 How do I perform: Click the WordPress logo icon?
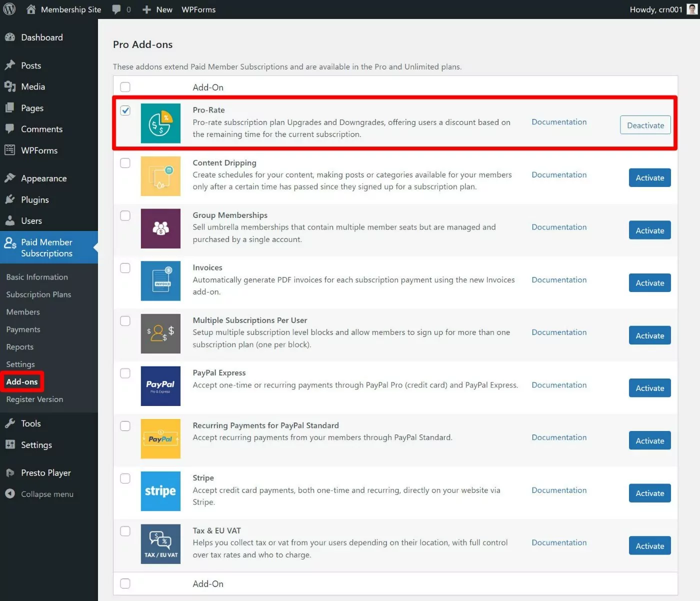(x=9, y=9)
